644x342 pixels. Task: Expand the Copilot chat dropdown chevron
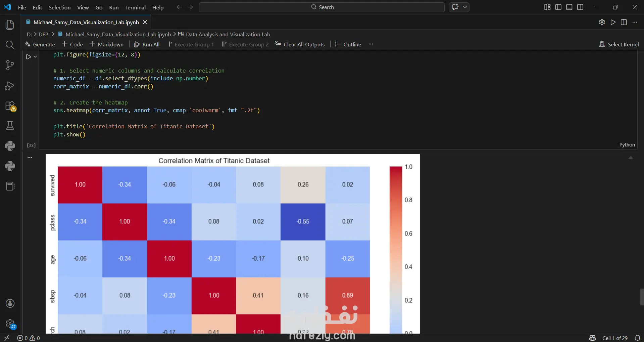point(465,7)
